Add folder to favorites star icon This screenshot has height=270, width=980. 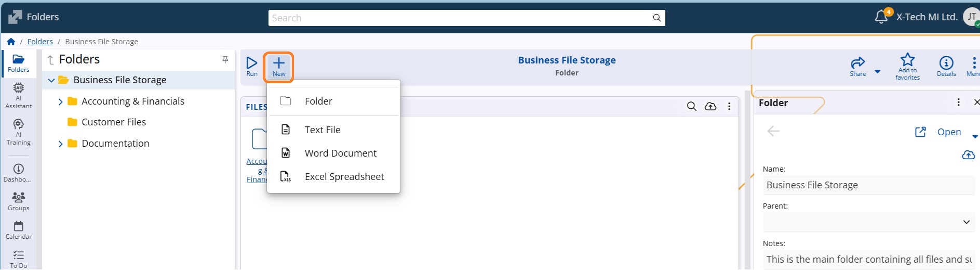tap(907, 67)
